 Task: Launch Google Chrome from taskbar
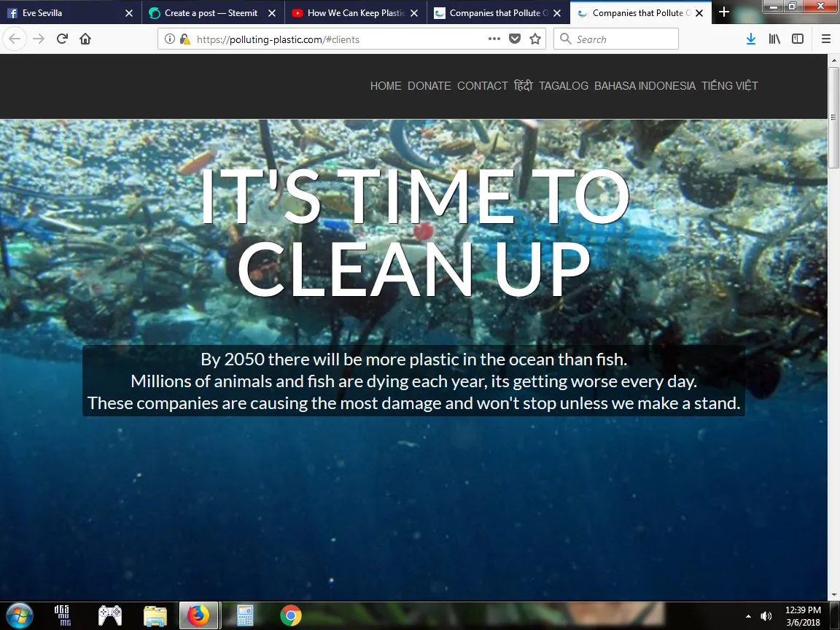tap(290, 615)
